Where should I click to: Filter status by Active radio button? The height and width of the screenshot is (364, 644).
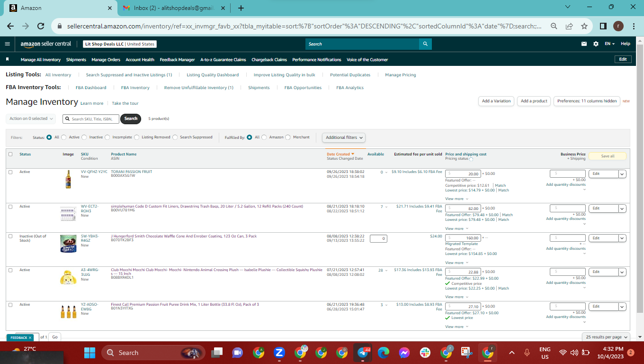tap(64, 137)
